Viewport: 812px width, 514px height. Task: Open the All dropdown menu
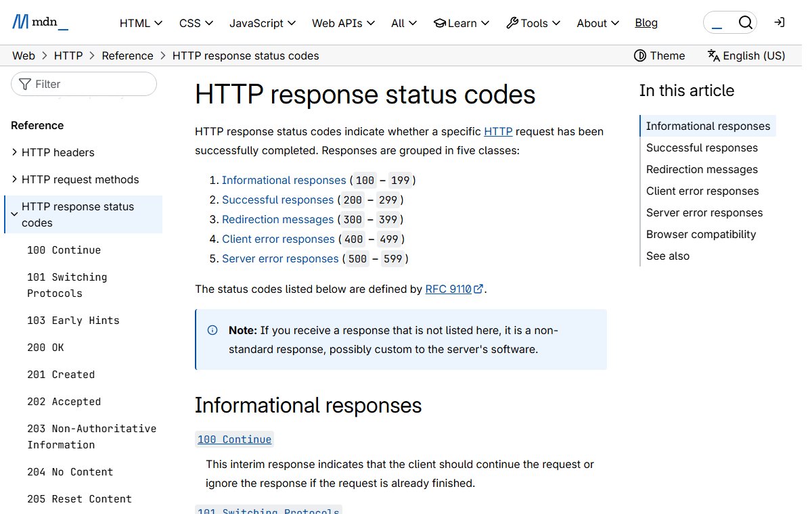[404, 23]
